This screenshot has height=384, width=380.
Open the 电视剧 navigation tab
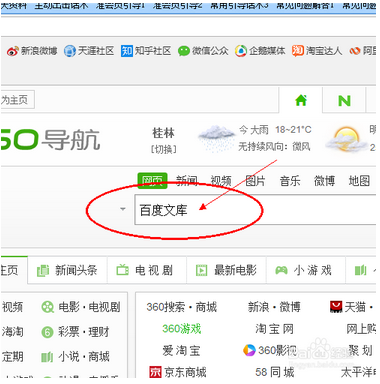[x=147, y=270]
